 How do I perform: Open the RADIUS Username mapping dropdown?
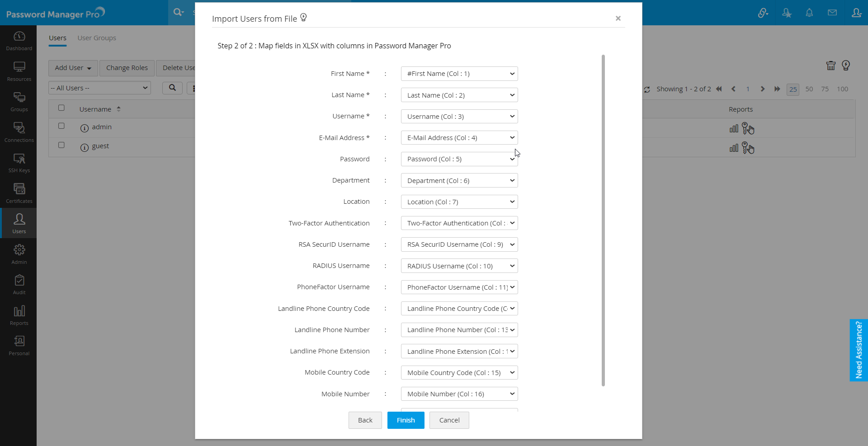pyautogui.click(x=459, y=266)
